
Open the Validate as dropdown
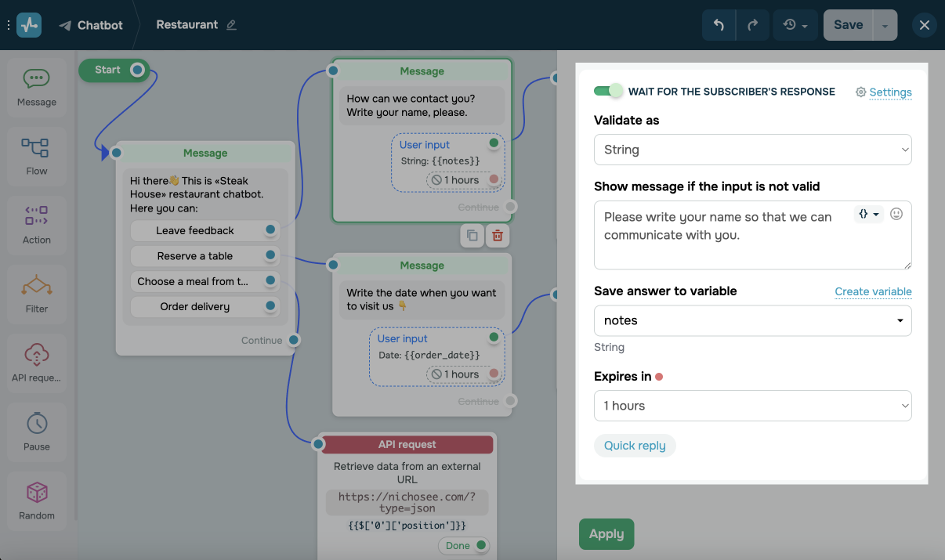(752, 150)
